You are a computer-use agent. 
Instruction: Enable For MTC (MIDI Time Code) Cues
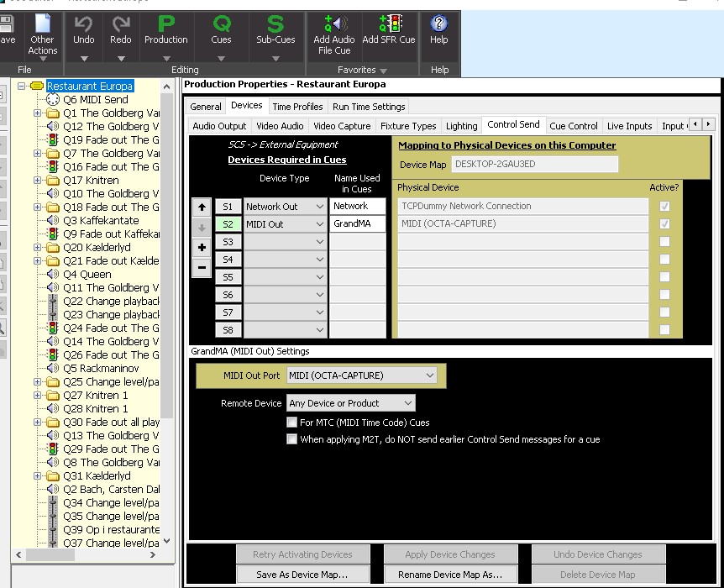(292, 423)
